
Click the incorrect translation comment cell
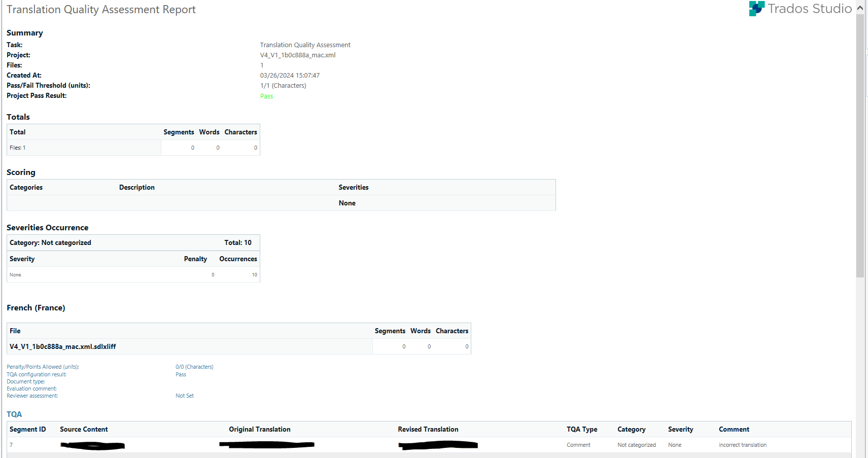click(x=743, y=445)
